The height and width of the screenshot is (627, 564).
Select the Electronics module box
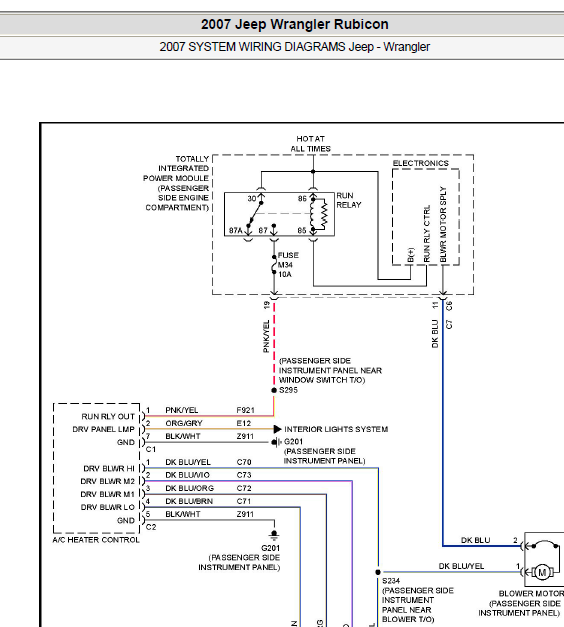[x=426, y=217]
